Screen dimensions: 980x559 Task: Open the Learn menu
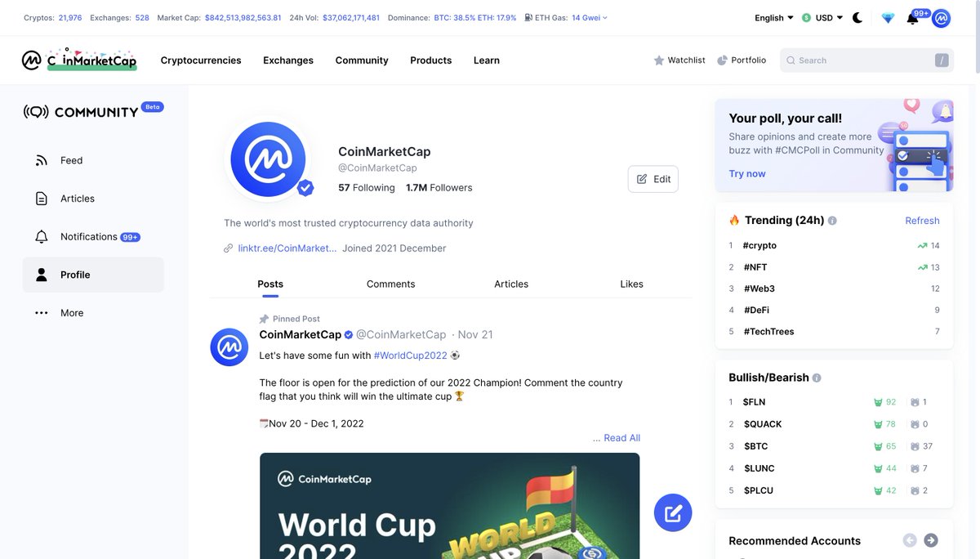487,60
